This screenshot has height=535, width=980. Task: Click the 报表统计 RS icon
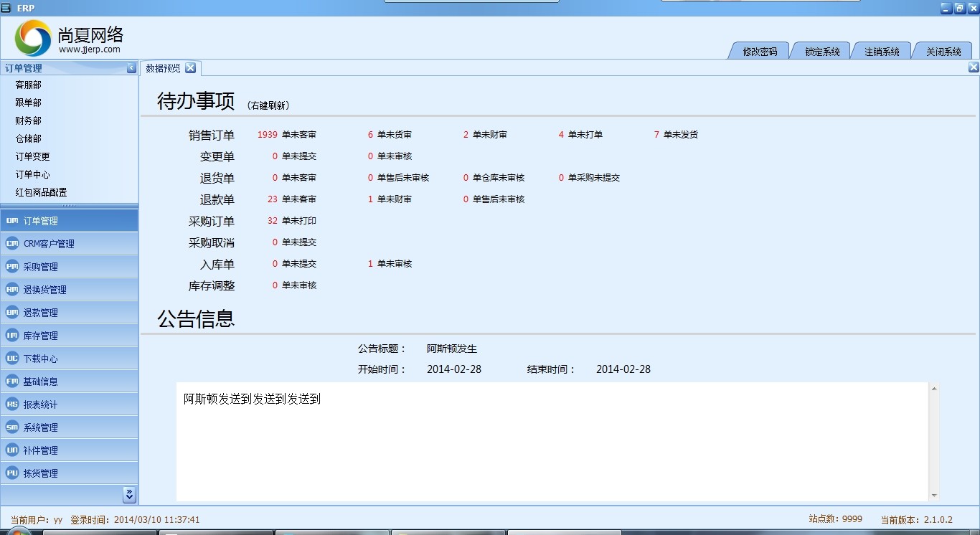(x=11, y=404)
